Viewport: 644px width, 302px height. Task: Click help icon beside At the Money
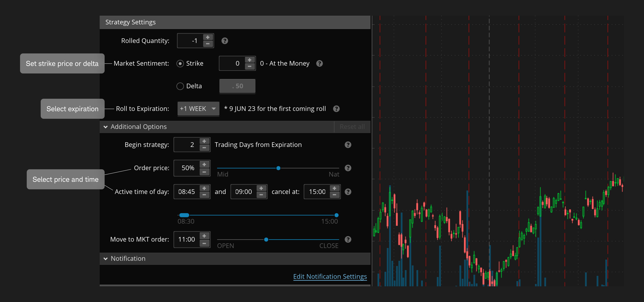tap(319, 63)
